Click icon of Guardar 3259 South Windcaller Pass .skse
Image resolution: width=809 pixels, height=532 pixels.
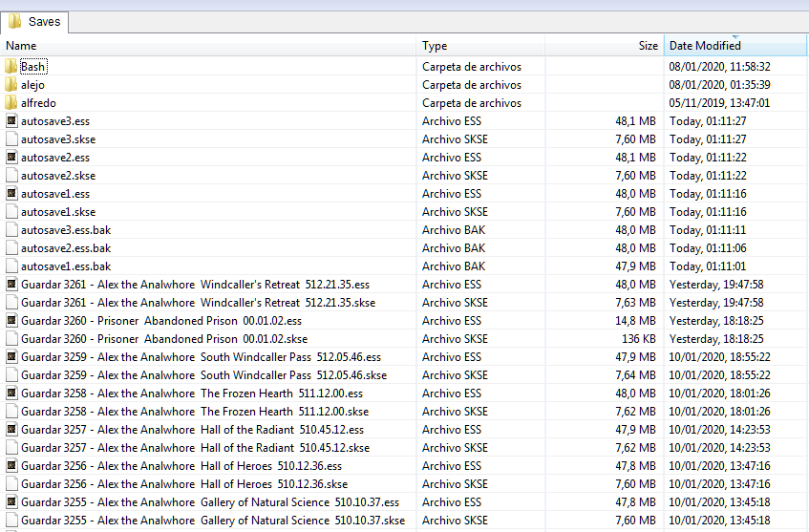(11, 375)
